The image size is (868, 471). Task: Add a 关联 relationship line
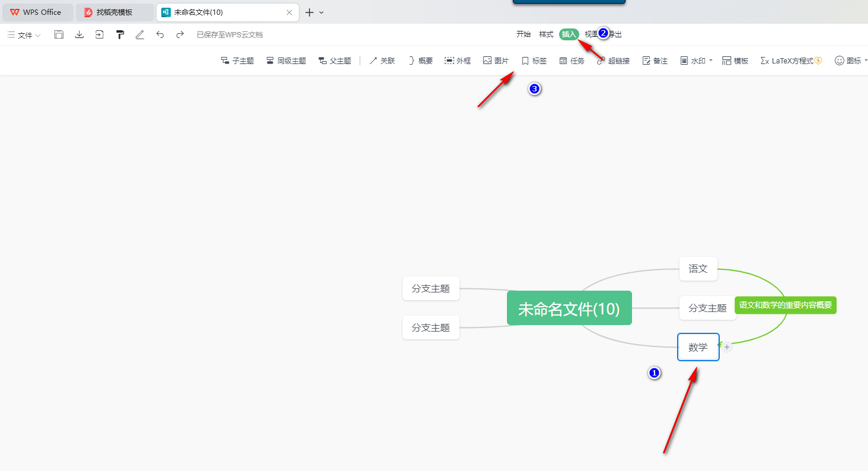click(x=382, y=61)
